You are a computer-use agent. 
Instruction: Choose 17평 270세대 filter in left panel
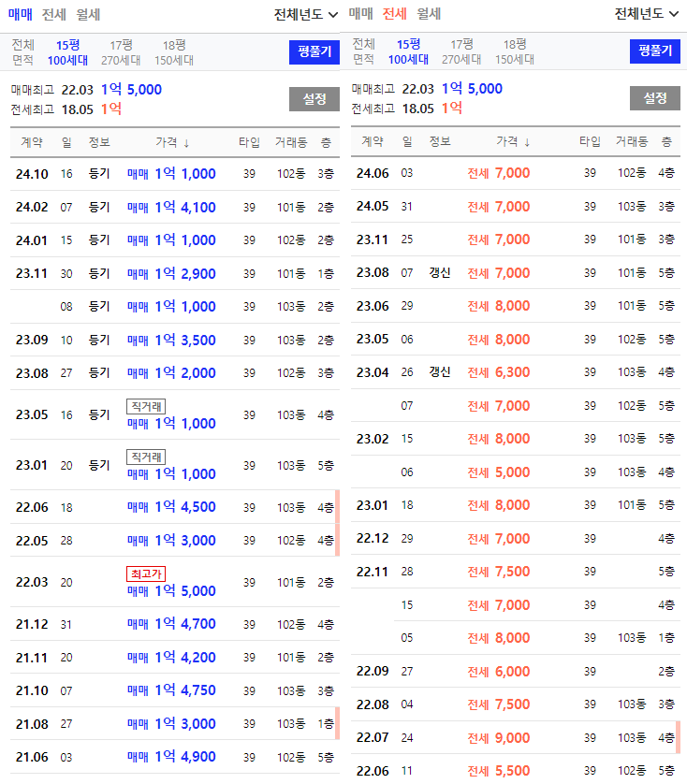point(121,52)
